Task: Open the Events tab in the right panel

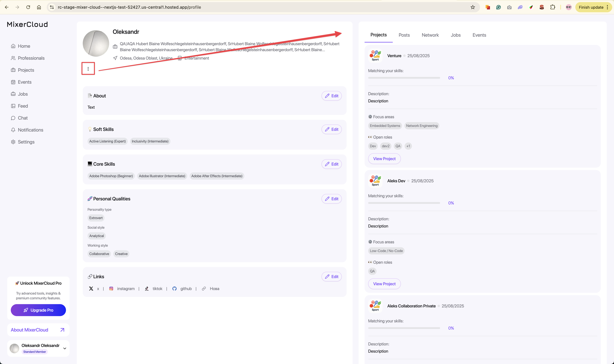Action: [479, 35]
